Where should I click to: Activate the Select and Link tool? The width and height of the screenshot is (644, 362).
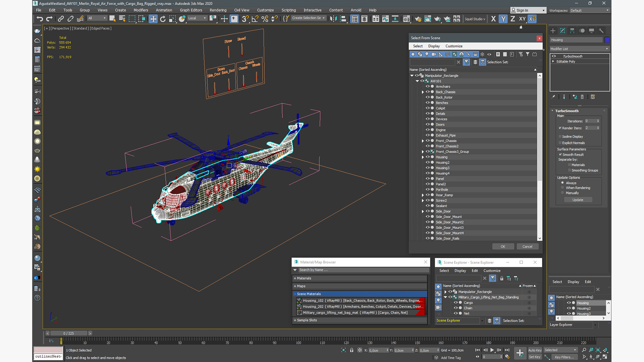(61, 19)
